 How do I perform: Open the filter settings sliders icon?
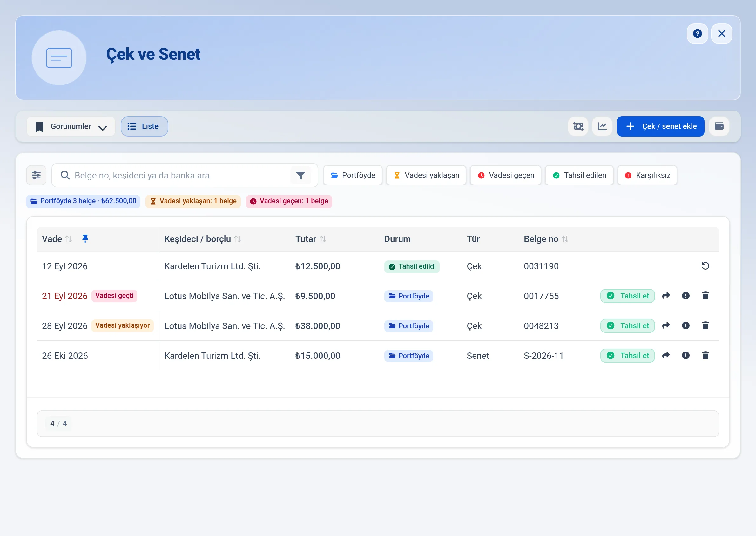[x=36, y=175]
